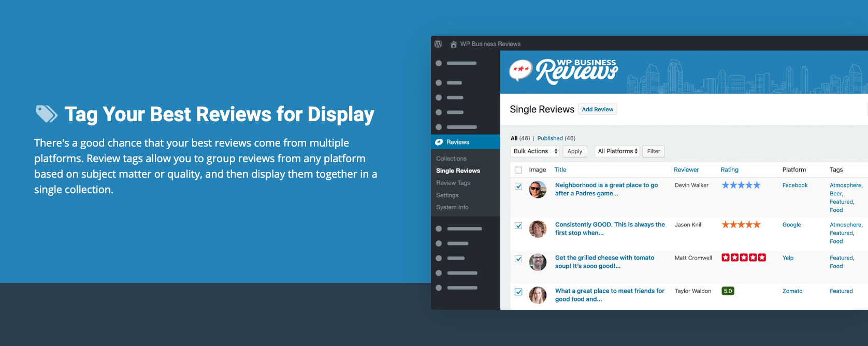Open the Bulk Actions dropdown
868x346 pixels.
535,151
